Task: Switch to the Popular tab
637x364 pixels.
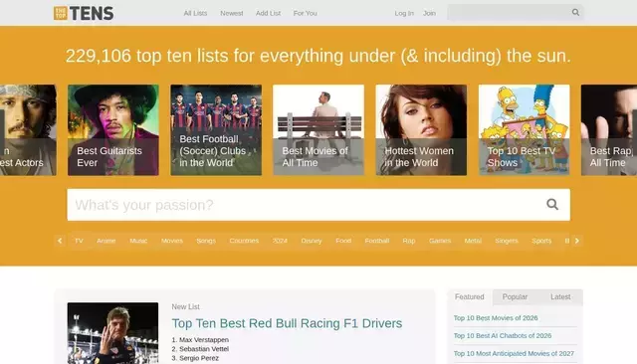Action: click(x=515, y=297)
